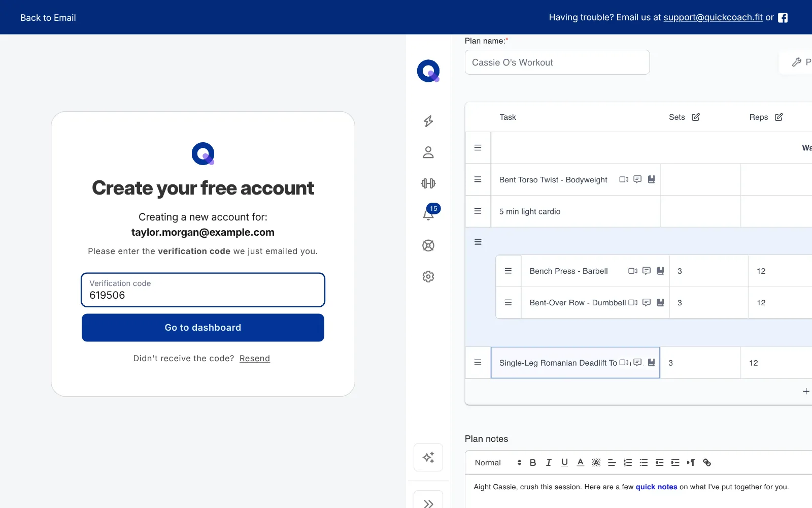This screenshot has height=508, width=812.
Task: Click save icon for Bent Torso Twist
Action: [652, 179]
